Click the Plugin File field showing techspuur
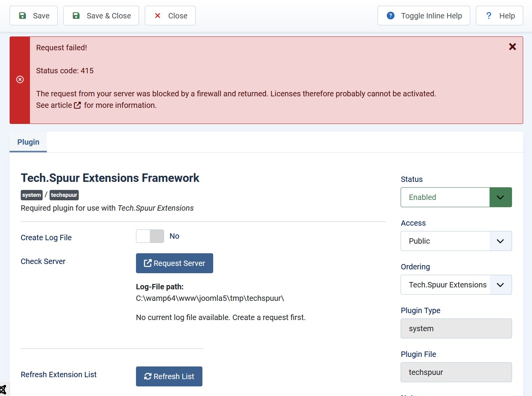Viewport: 532px width, 396px height. pos(456,372)
